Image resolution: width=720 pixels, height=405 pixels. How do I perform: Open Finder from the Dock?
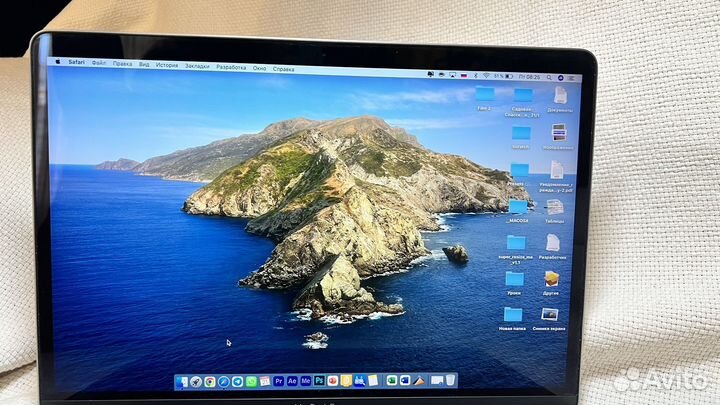coord(182,381)
